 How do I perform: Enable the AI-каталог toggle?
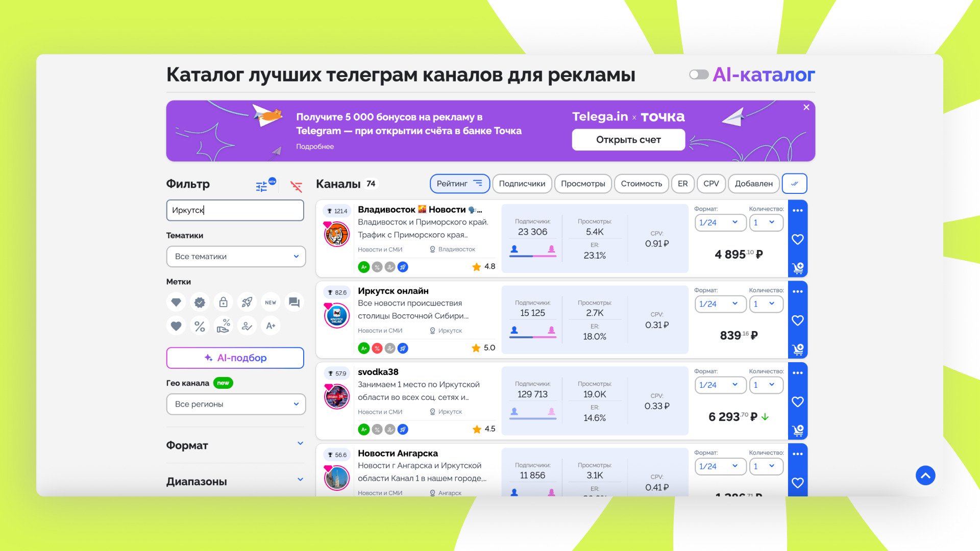[698, 74]
